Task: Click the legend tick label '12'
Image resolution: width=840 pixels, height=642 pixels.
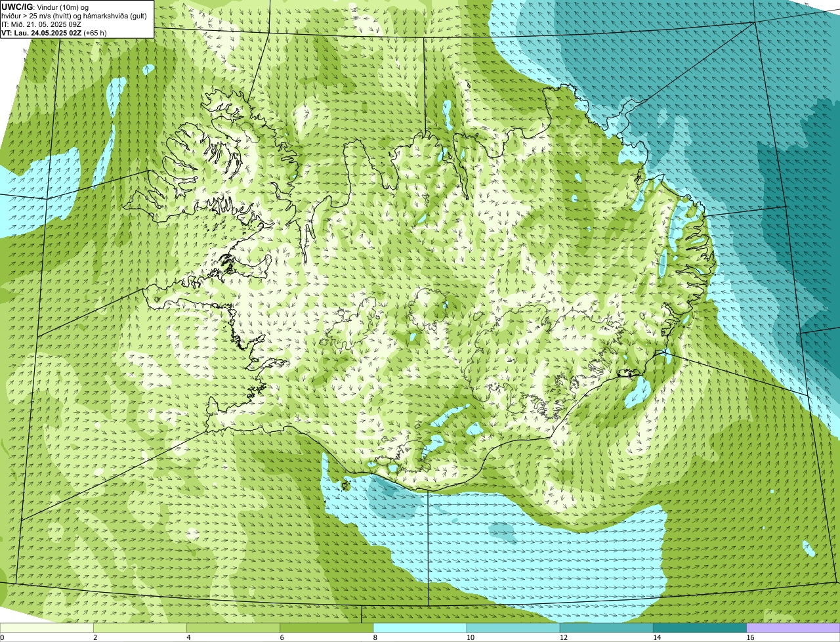Action: click(563, 637)
